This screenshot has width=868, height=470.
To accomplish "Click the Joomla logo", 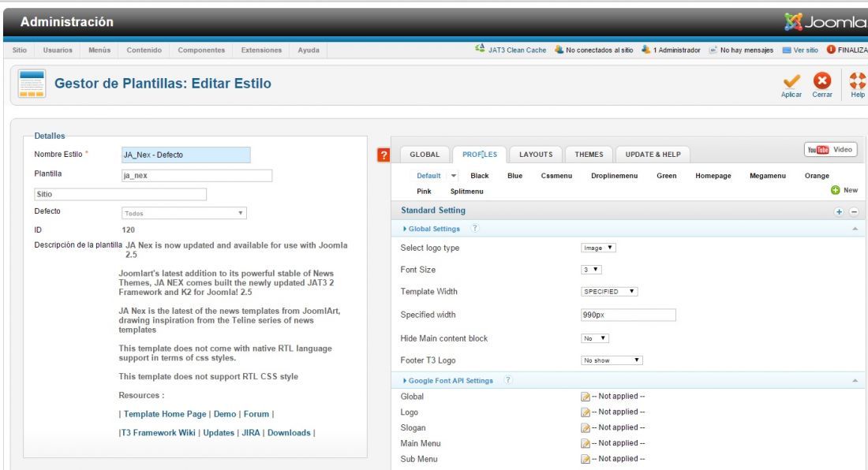I will point(825,22).
